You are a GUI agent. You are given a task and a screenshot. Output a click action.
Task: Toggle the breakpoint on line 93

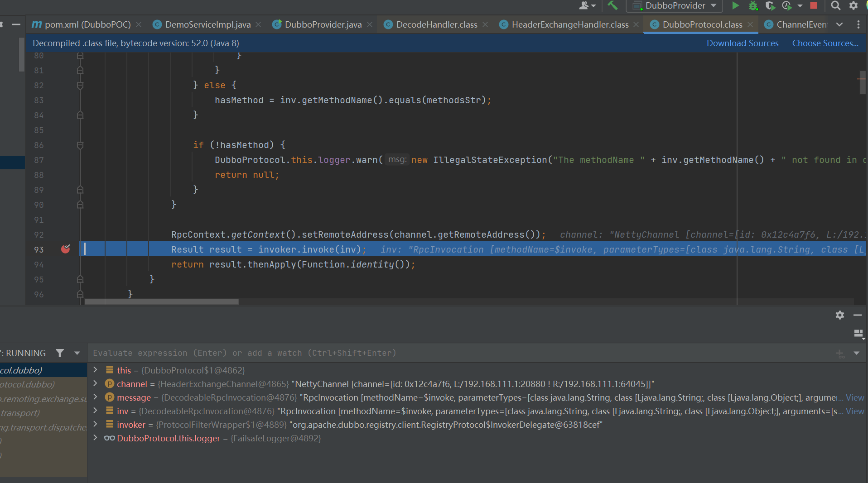[x=66, y=249]
